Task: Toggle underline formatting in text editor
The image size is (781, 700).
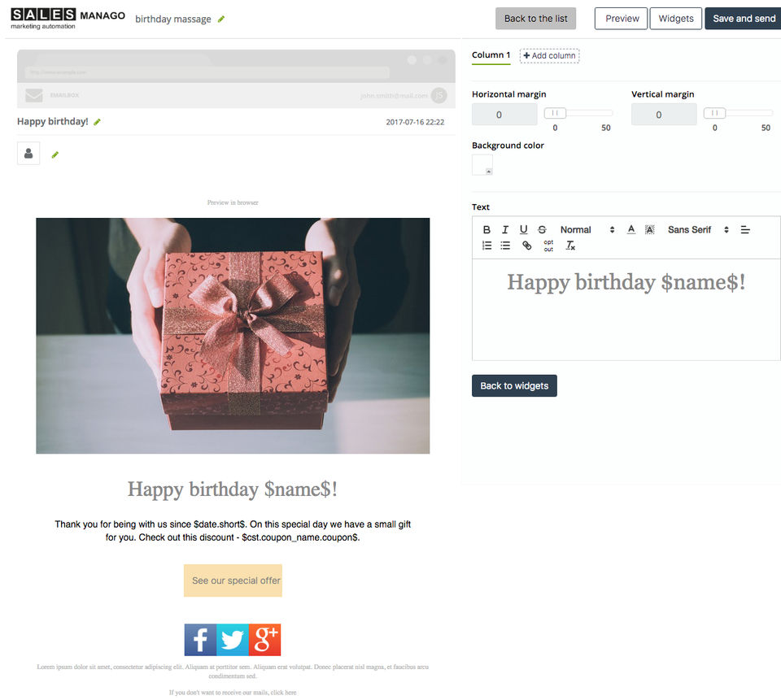Action: pos(523,229)
